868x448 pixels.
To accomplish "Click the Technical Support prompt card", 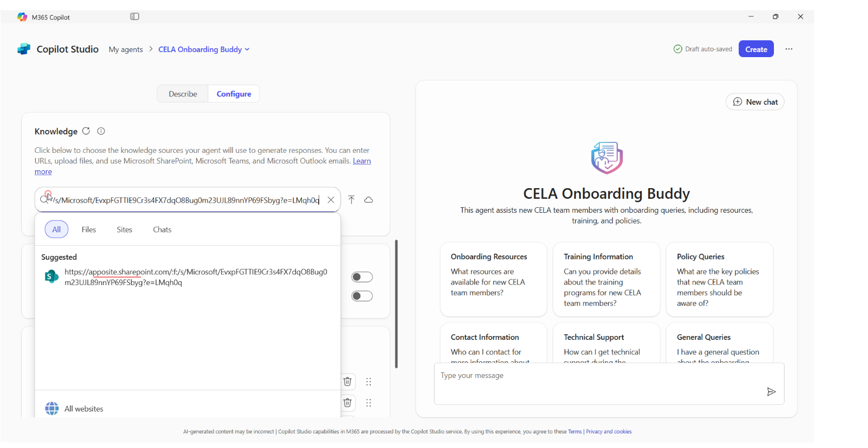I will [606, 343].
